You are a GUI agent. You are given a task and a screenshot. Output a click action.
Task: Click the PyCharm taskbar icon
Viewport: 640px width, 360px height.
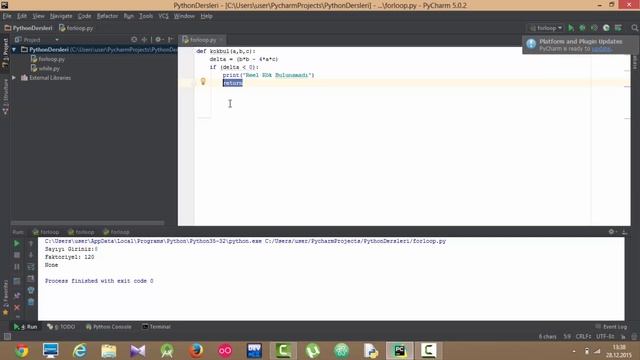400,351
